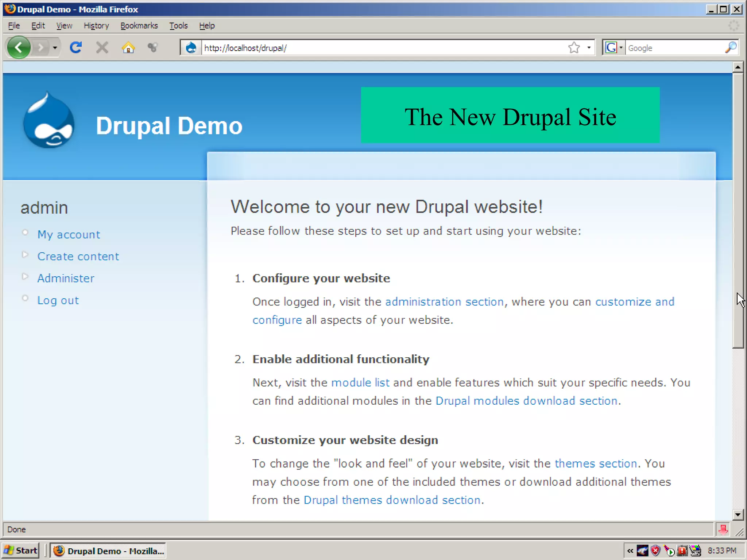Screen dimensions: 747x560
Task: Click the gray paw icon in toolbar
Action: coord(152,47)
